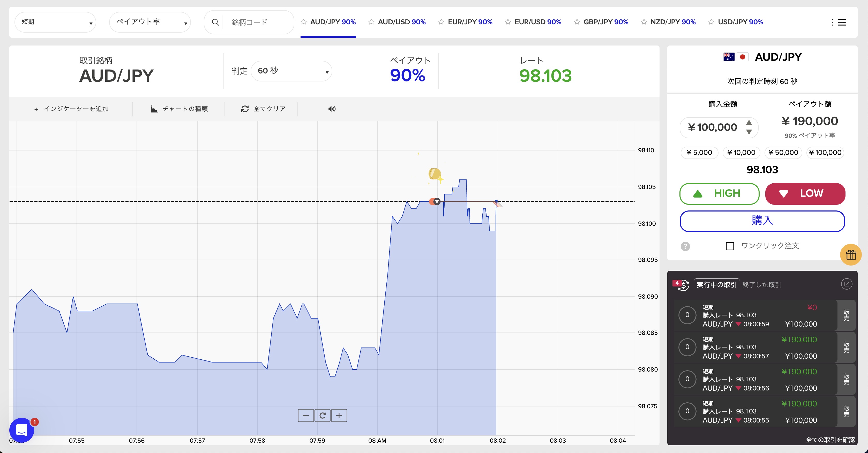This screenshot has height=453, width=868.
Task: Favorite AUD/USD with star icon
Action: 371,22
